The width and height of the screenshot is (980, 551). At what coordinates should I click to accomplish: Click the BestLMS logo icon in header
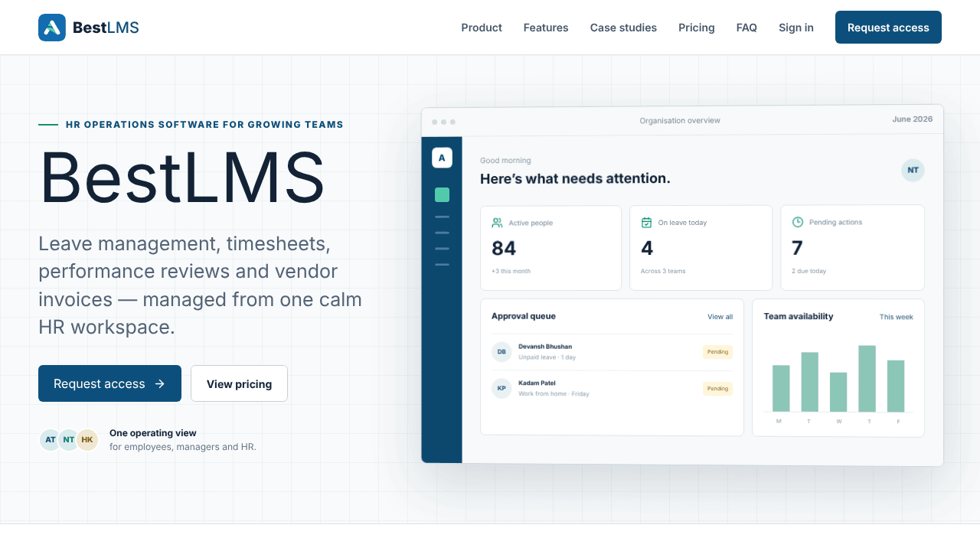52,28
